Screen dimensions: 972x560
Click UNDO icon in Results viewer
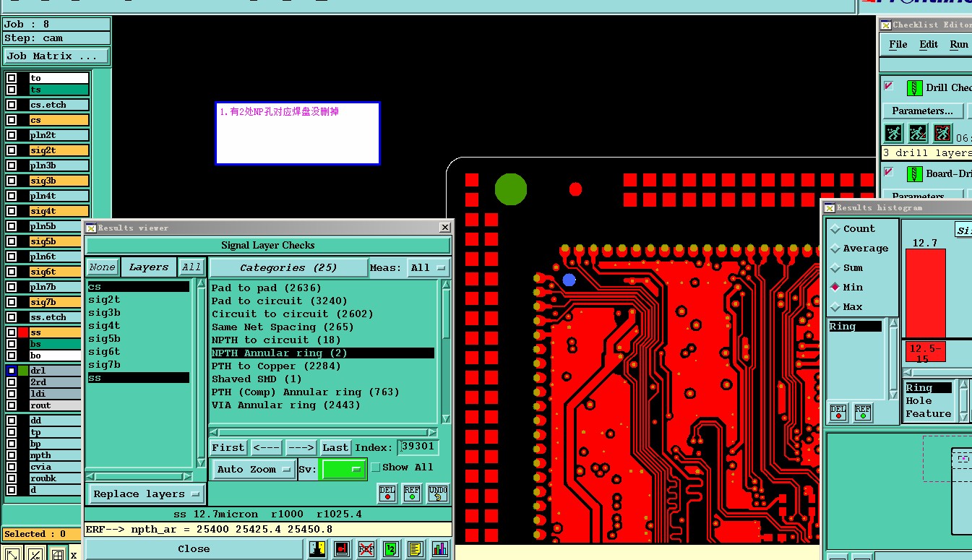[438, 494]
